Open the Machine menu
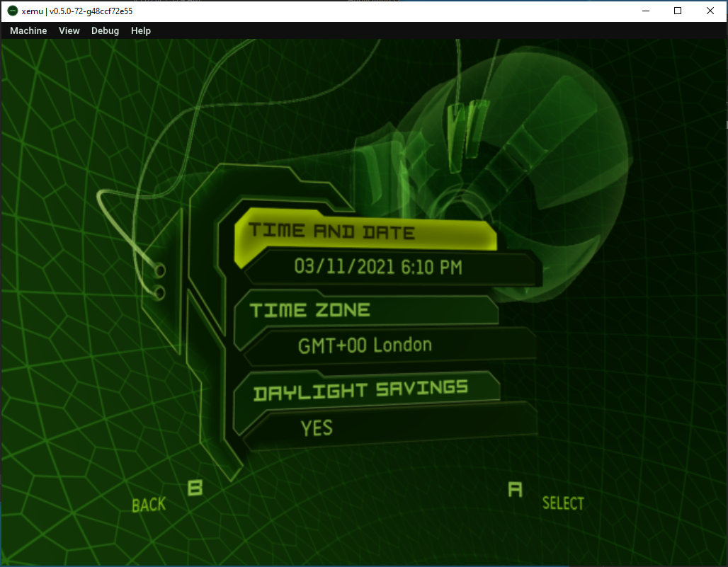The height and width of the screenshot is (567, 728). 28,30
